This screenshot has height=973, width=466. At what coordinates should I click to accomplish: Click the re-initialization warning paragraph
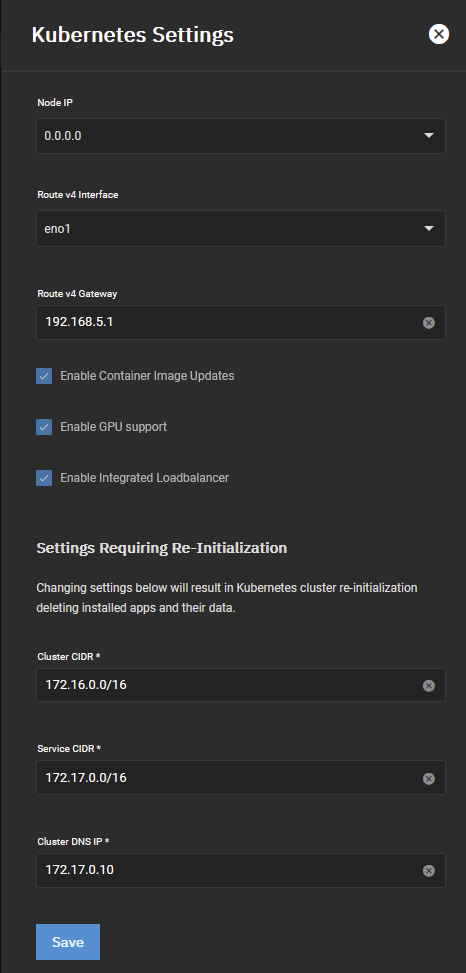coord(227,598)
